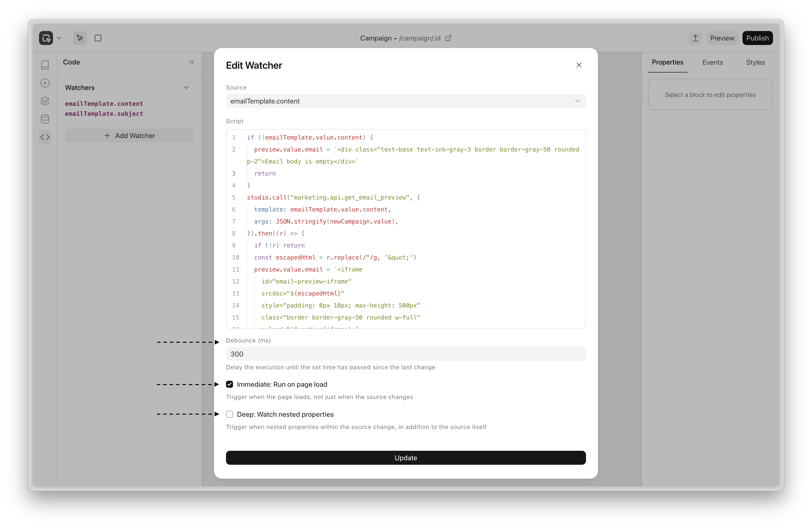812x528 pixels.
Task: Select the container square tool
Action: (98, 38)
